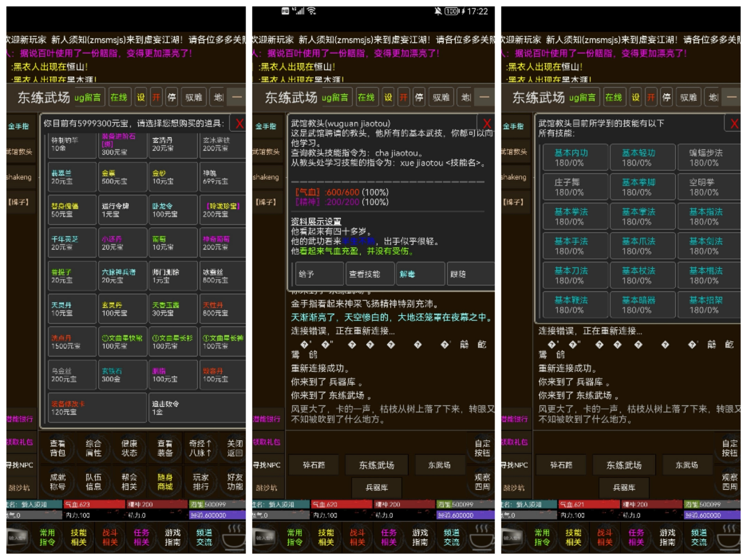Image resolution: width=747 pixels, height=560 pixels.
Task: Go to 东武场 in the right screenshot
Action: pyautogui.click(x=687, y=465)
